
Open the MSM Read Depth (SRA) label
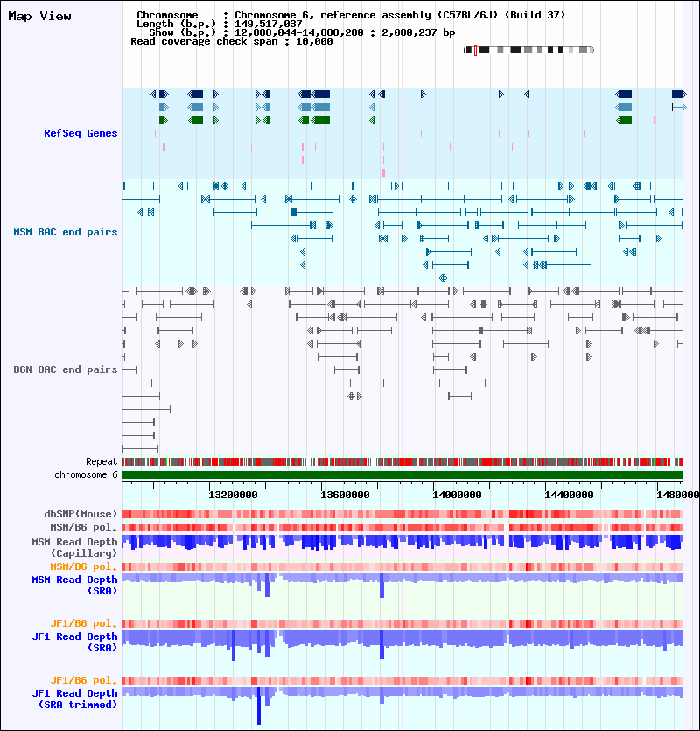pos(74,585)
